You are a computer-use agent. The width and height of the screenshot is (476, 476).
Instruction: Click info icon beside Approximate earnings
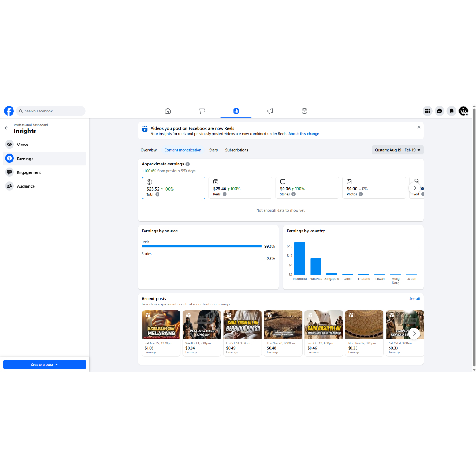pyautogui.click(x=188, y=164)
